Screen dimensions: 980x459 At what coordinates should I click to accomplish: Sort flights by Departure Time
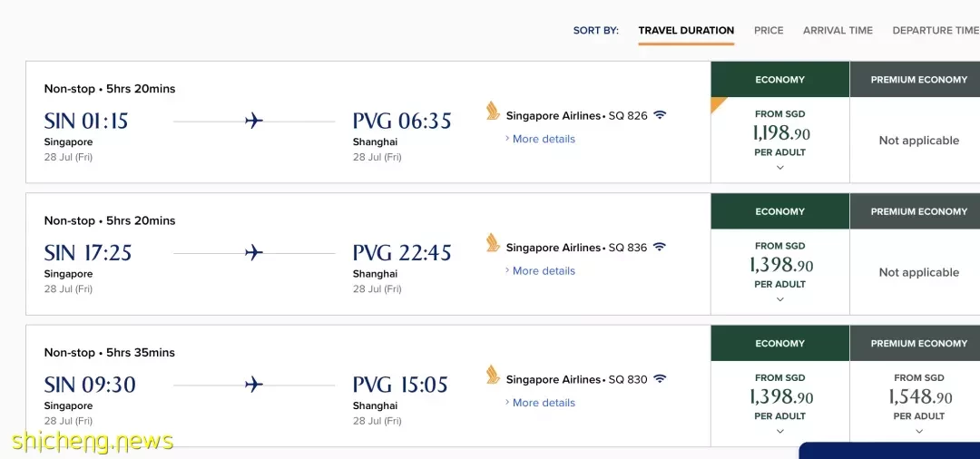tap(936, 30)
